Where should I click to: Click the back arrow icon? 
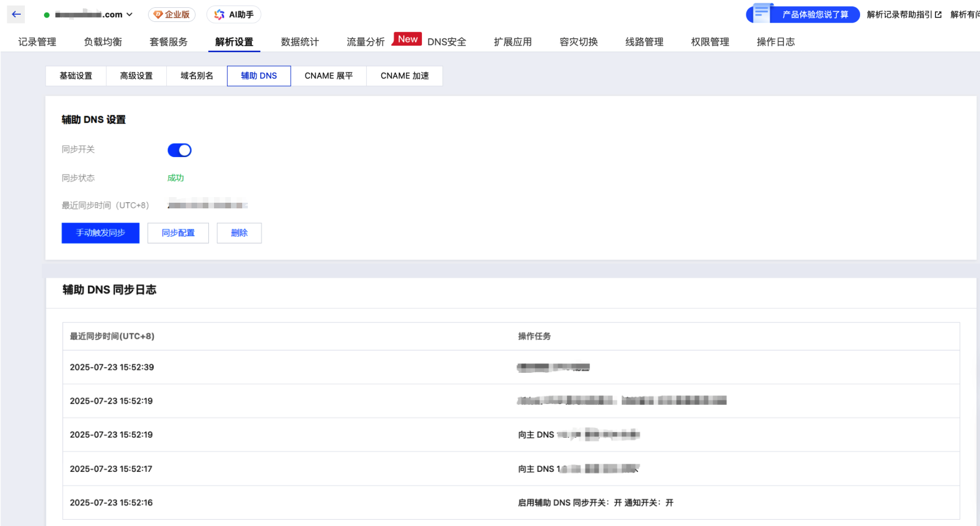[x=16, y=15]
